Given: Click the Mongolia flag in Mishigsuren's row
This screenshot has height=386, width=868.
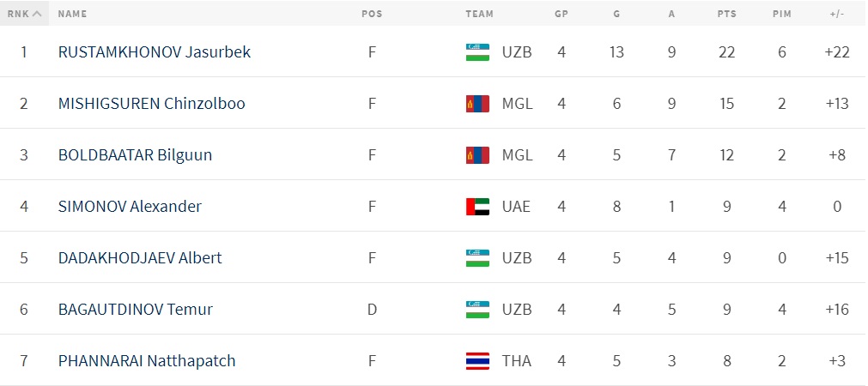Looking at the screenshot, I should tap(477, 103).
